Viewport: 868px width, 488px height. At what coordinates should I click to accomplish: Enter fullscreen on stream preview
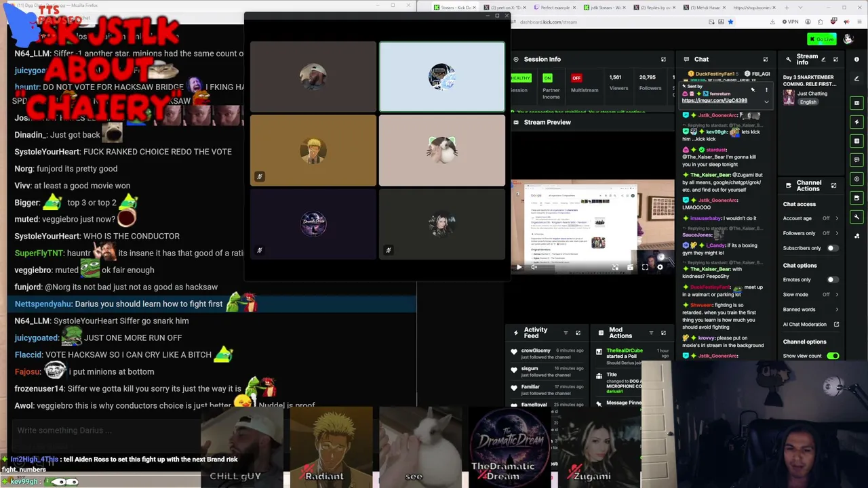tap(645, 267)
